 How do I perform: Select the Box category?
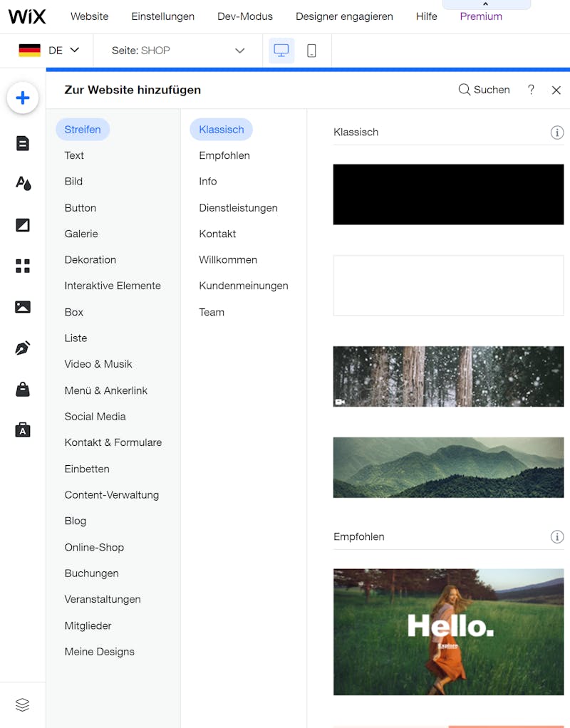click(x=74, y=313)
